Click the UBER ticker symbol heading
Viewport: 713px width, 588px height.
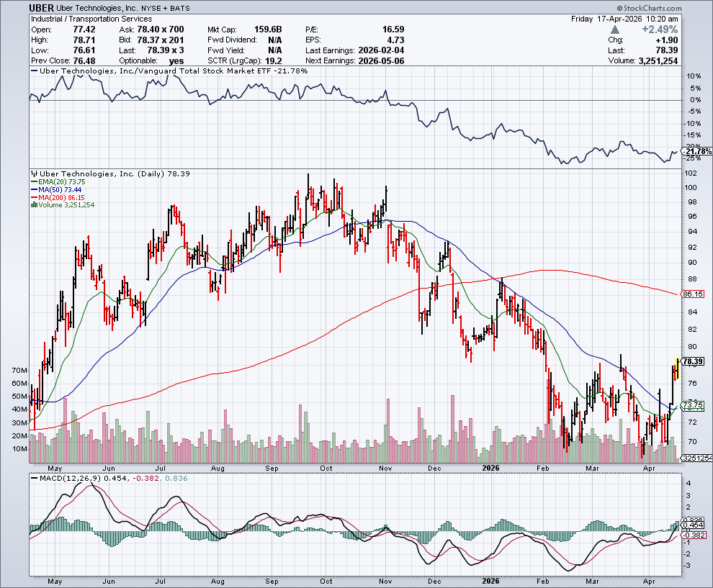(x=43, y=8)
